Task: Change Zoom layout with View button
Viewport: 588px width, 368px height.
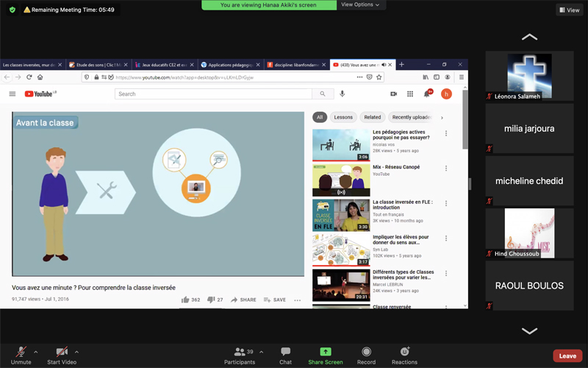Action: pyautogui.click(x=570, y=10)
